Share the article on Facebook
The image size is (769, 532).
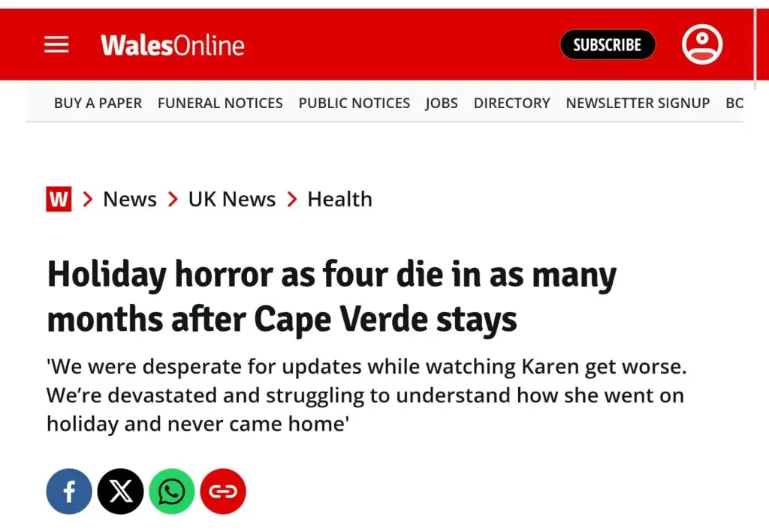tap(69, 491)
